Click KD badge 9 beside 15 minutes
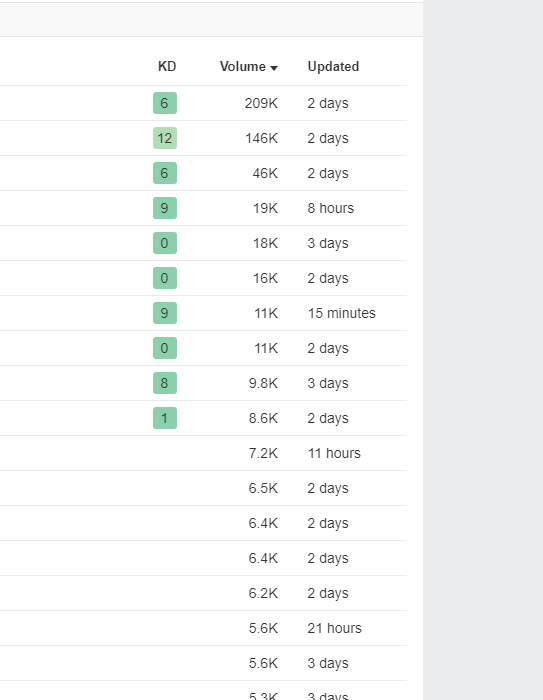 pos(165,313)
